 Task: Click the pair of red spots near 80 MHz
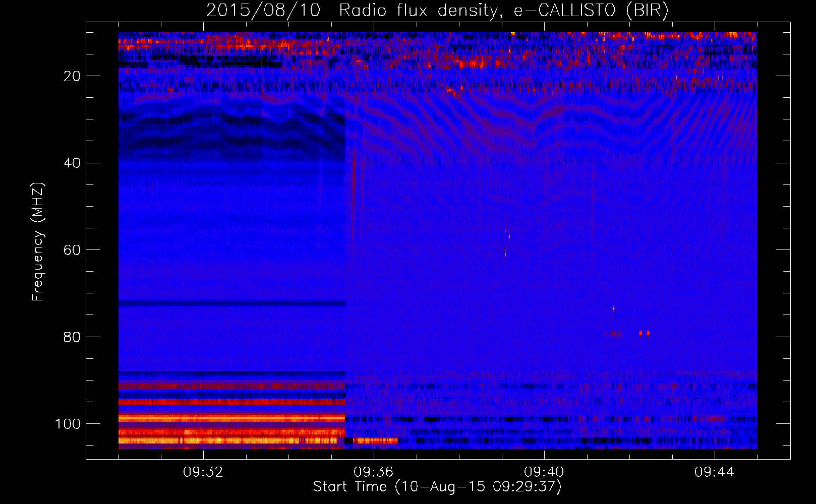pos(644,333)
